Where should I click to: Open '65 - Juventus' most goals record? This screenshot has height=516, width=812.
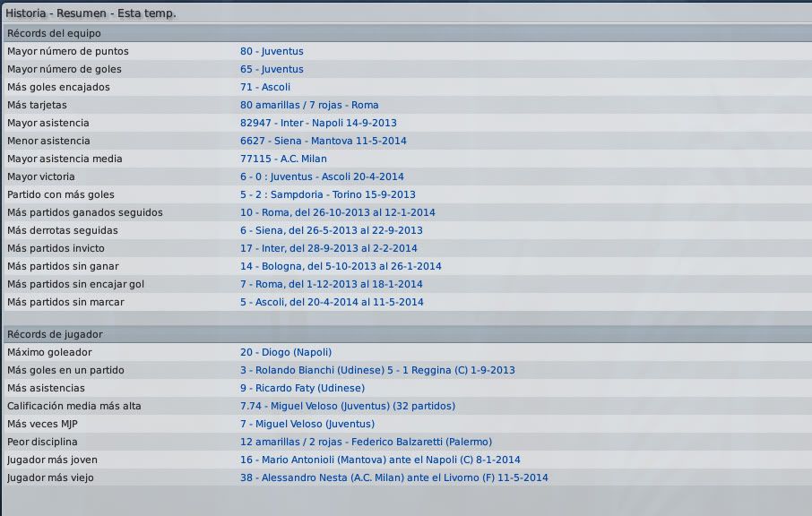tap(272, 69)
